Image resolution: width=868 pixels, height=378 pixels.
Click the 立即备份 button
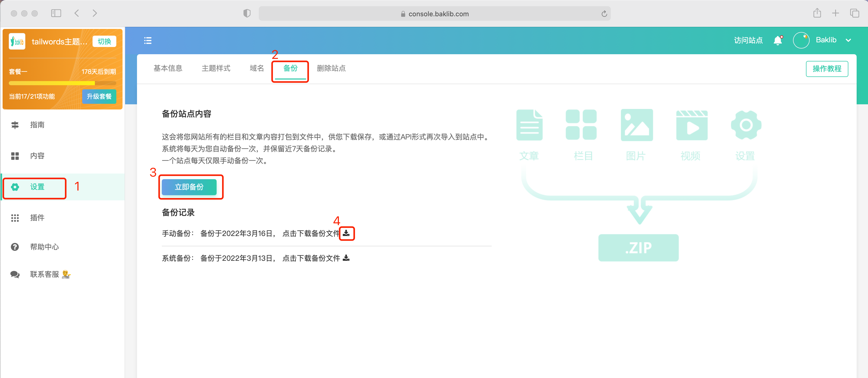189,187
